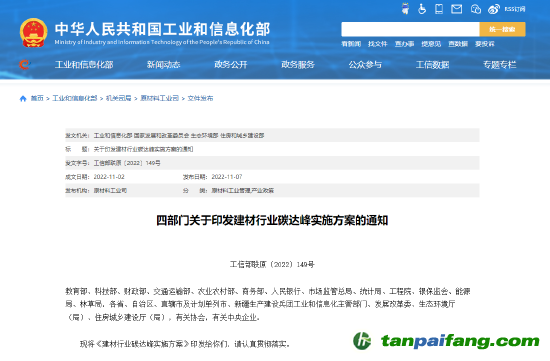Open the WeChat icon in header
Screen dimensions: 550x361
point(476,9)
